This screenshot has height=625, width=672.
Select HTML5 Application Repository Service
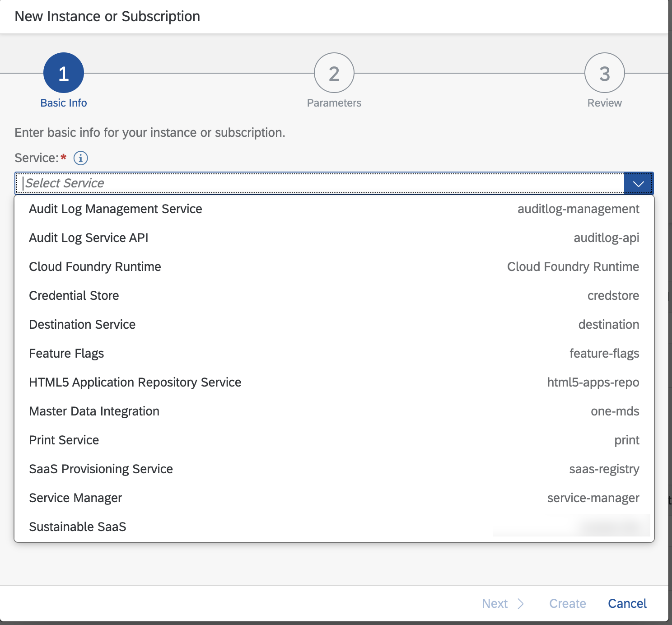click(334, 382)
